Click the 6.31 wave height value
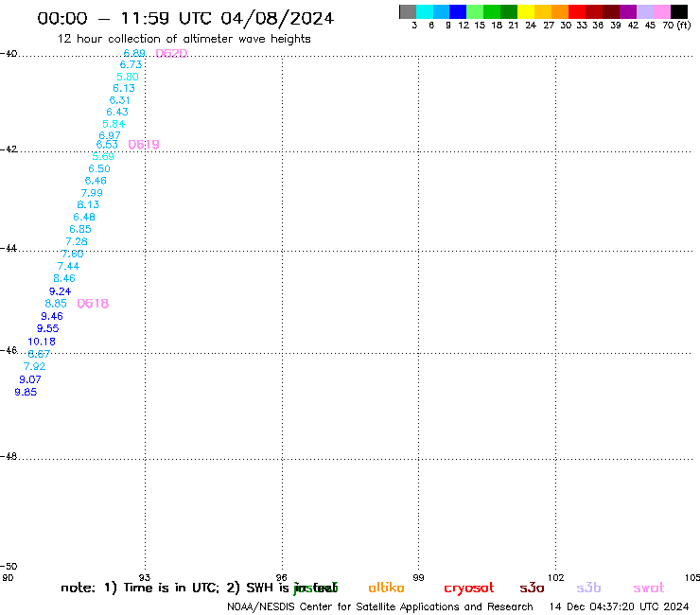This screenshot has width=700, height=615. coord(119,100)
